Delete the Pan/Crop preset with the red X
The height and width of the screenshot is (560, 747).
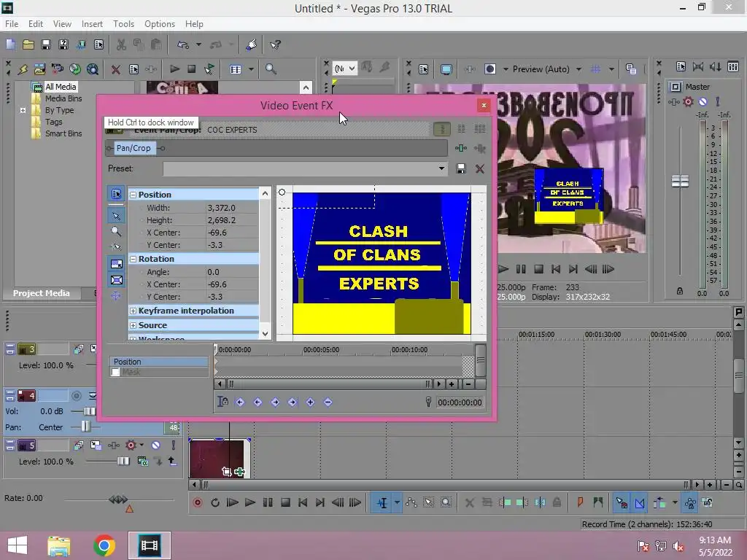(480, 168)
